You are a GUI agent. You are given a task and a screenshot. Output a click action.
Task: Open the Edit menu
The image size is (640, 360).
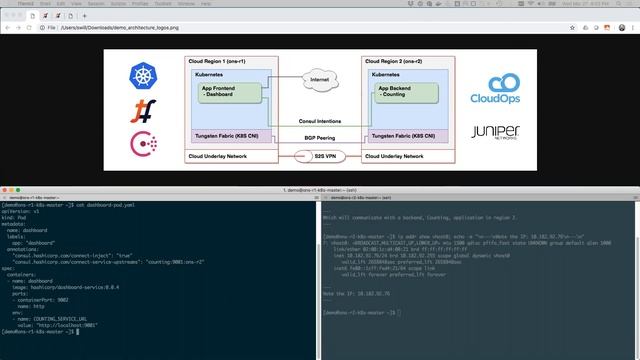tap(61, 4)
